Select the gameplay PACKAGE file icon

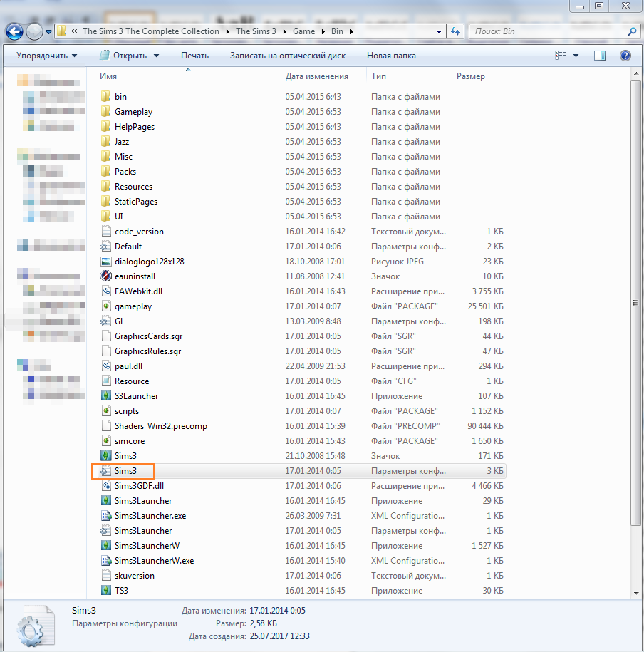[x=106, y=306]
